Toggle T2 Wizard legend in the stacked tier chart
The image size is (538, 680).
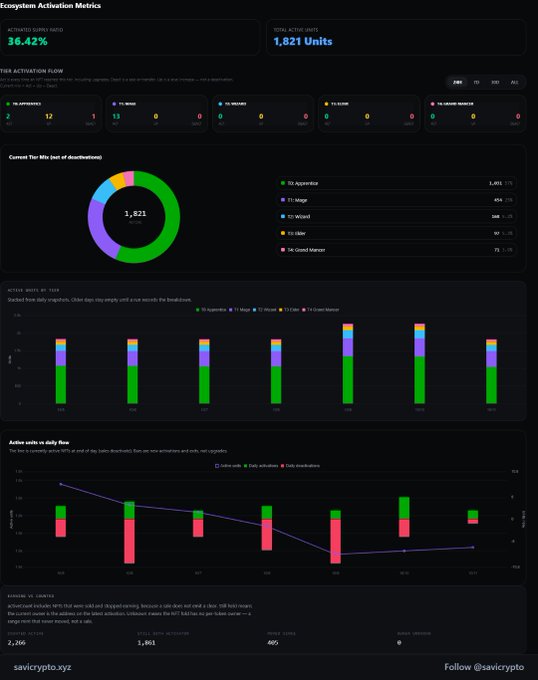click(264, 310)
